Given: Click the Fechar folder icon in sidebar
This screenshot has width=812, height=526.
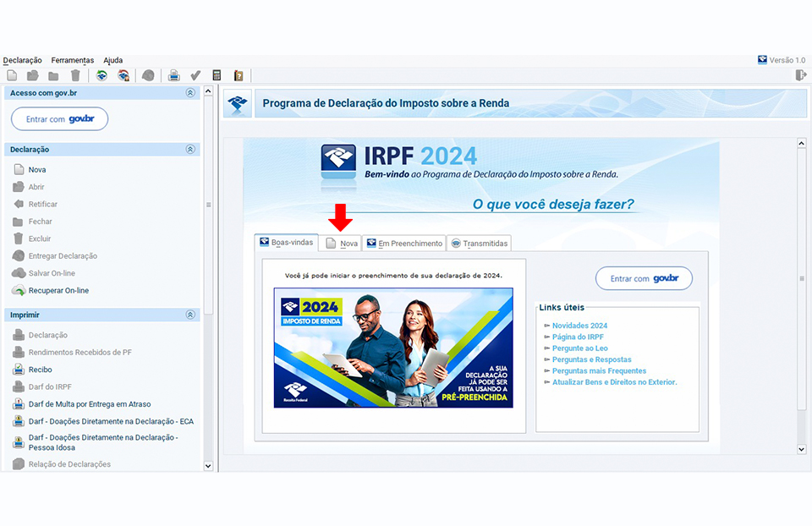Looking at the screenshot, I should [18, 222].
